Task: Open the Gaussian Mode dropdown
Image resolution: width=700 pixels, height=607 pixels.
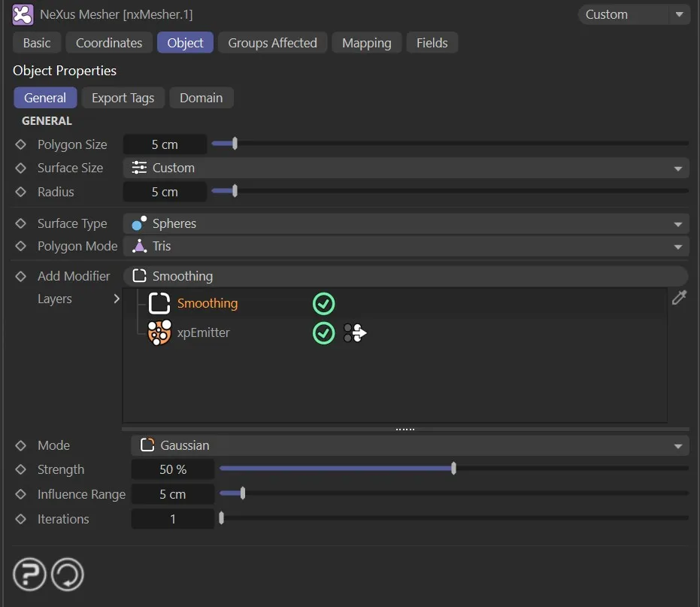Action: click(410, 445)
